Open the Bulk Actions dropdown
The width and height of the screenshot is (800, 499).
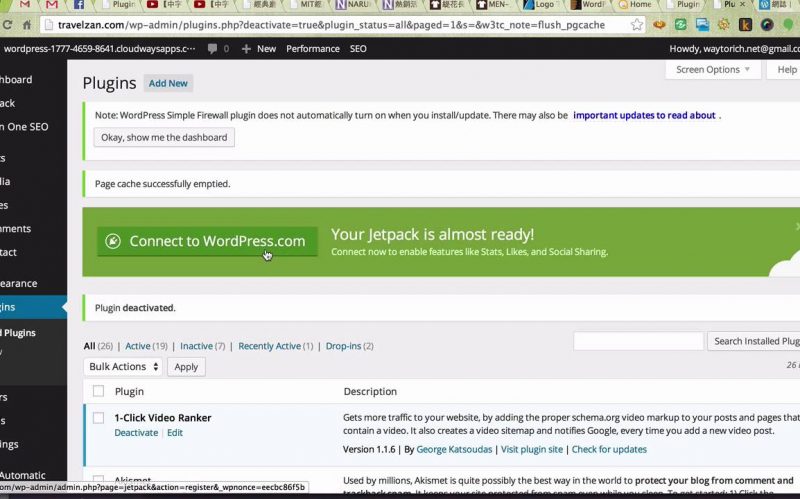(123, 367)
